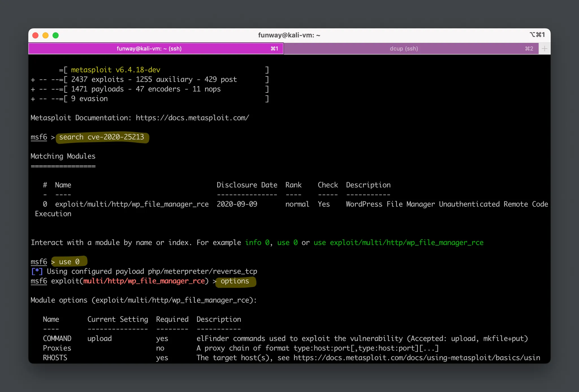Click the exploit/multi/http/wp_file_manager_rce module name in table
The height and width of the screenshot is (392, 579).
132,204
